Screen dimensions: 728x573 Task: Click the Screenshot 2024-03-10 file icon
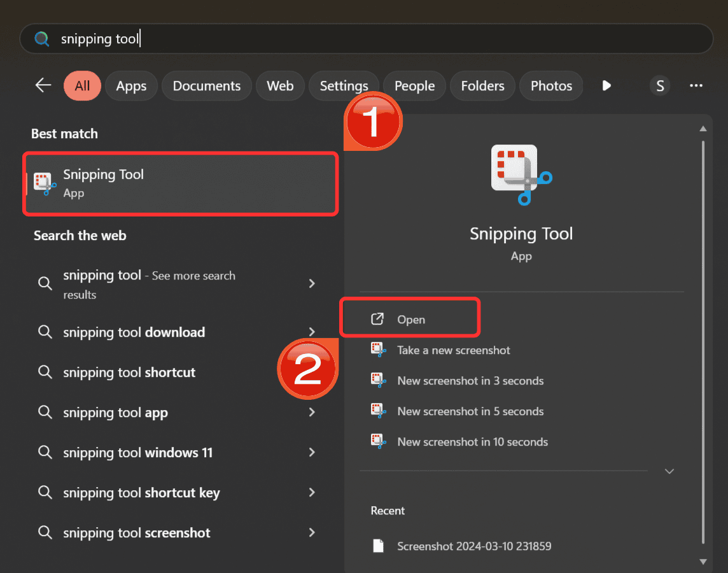379,546
